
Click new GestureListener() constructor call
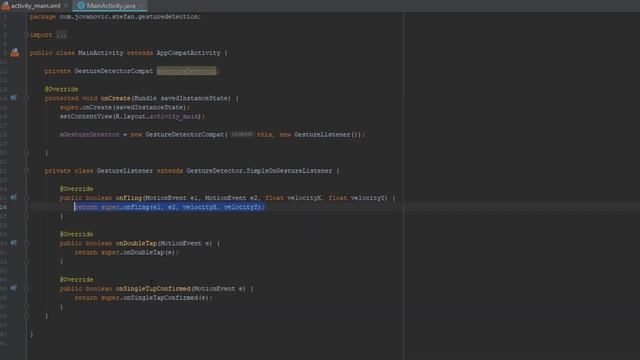pyautogui.click(x=318, y=134)
